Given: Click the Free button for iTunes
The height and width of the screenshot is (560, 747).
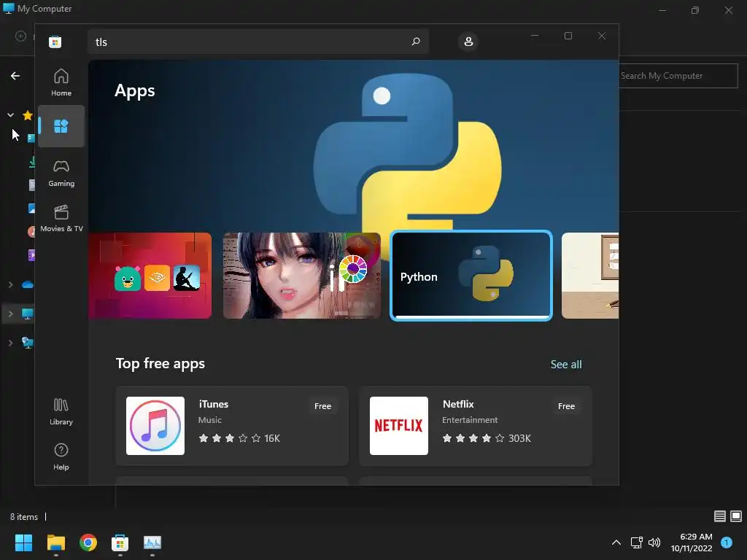Looking at the screenshot, I should point(322,406).
